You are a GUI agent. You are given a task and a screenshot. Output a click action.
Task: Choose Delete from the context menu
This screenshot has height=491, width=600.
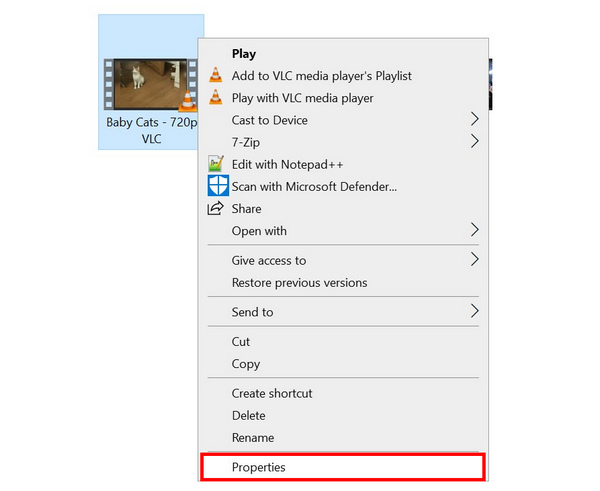[343, 415]
